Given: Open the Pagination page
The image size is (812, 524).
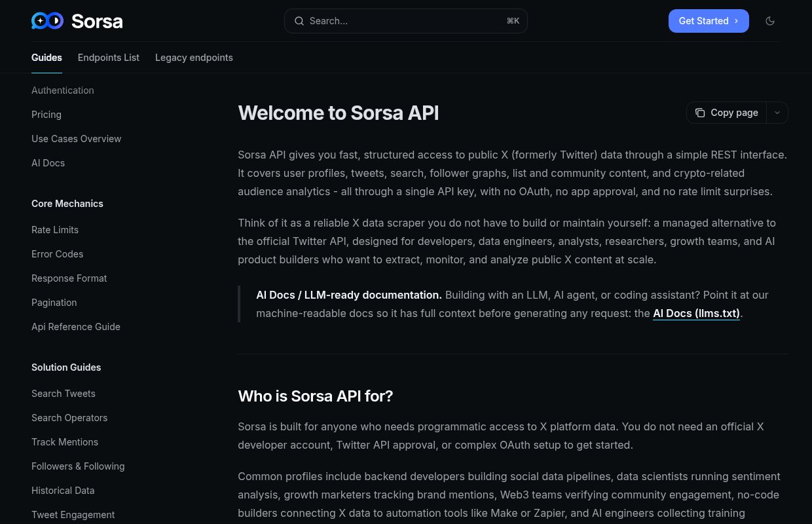Looking at the screenshot, I should click(54, 303).
